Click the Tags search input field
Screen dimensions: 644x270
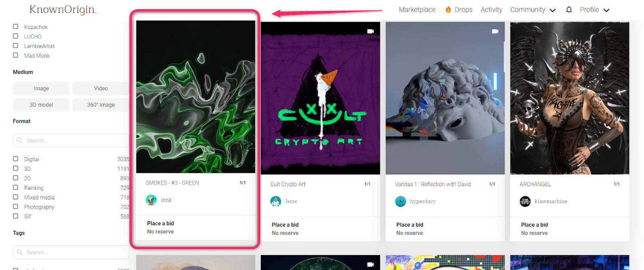(x=71, y=252)
